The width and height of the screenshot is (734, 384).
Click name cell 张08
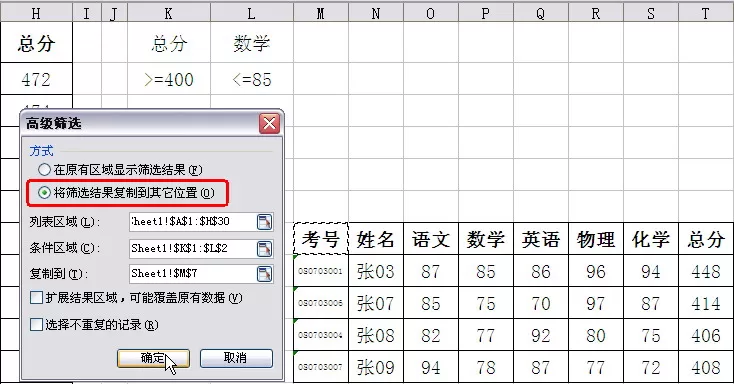coord(376,335)
